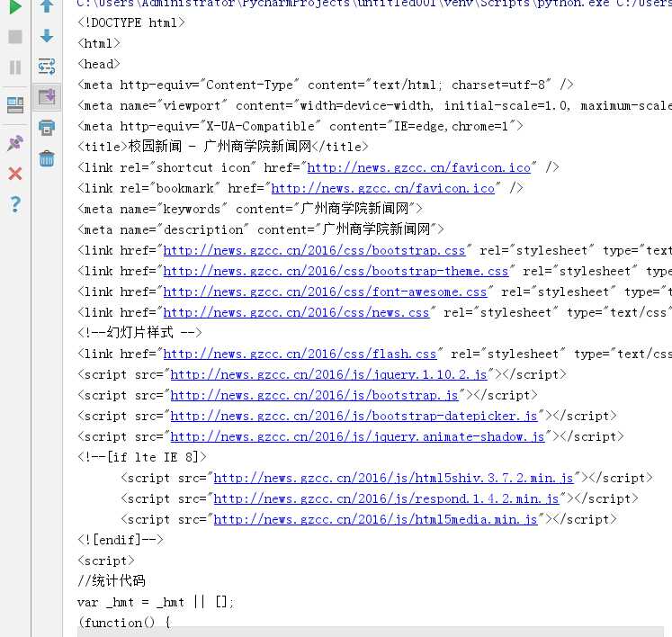Click the '//统计代码' comment line

pyautogui.click(x=112, y=581)
